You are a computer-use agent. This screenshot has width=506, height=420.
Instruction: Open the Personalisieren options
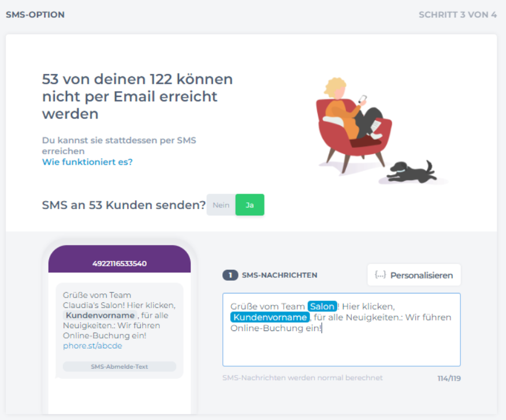414,275
